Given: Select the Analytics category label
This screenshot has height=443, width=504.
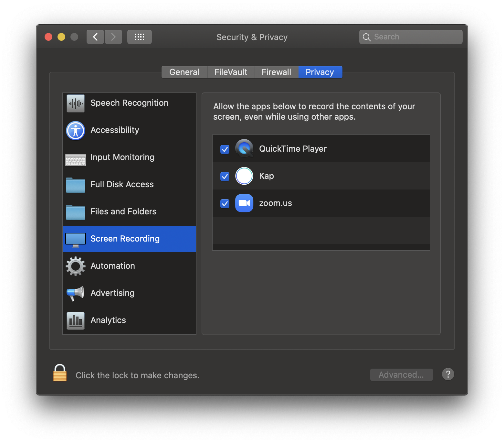Looking at the screenshot, I should tap(108, 320).
